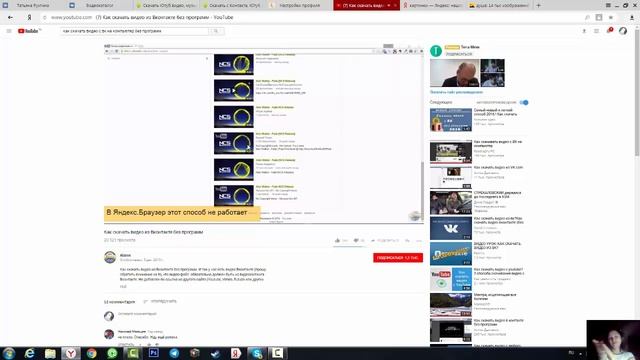Open the YouTube notifications bell
Image resolution: width=640 pixels, height=360 pixels.
[x=610, y=31]
